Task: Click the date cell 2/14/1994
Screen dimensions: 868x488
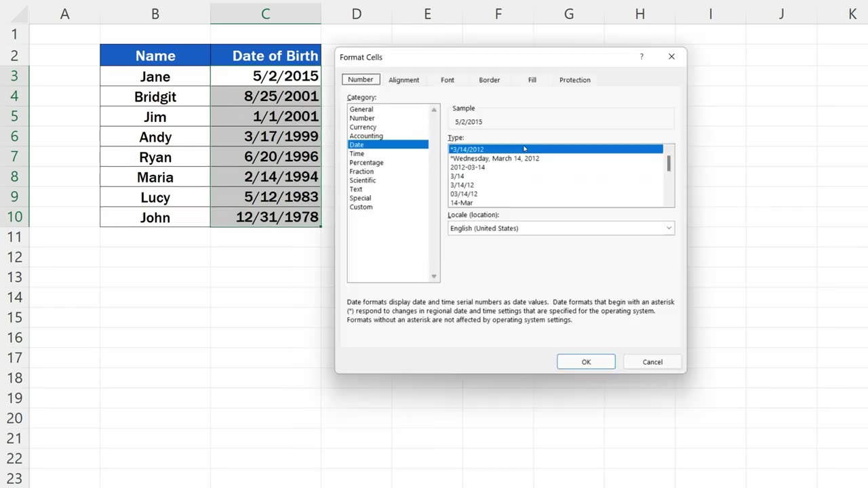Action: pos(266,177)
